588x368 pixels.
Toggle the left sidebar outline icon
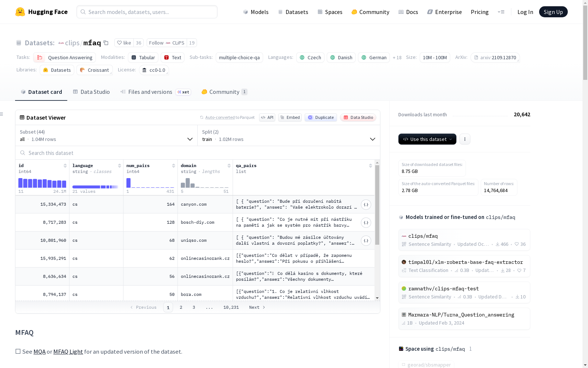2,114
